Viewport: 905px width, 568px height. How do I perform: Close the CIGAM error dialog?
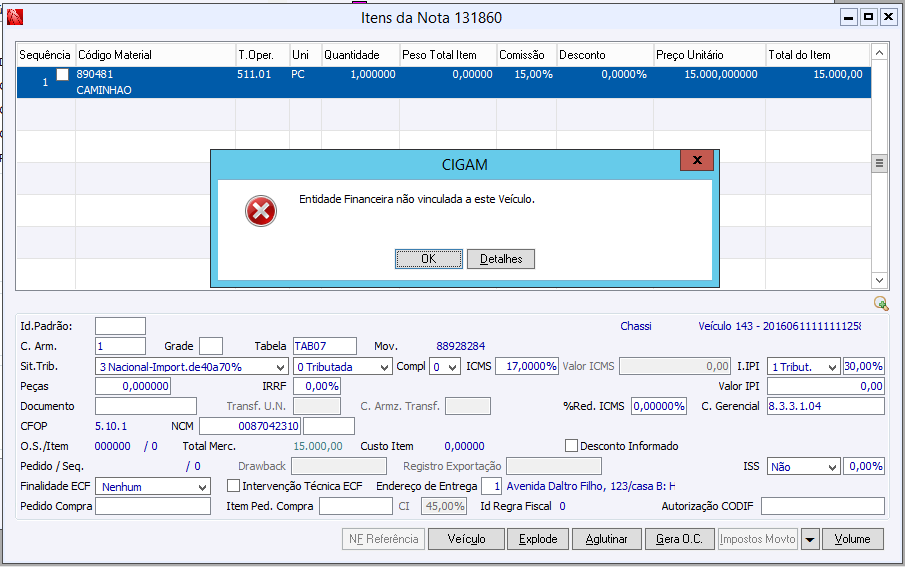(x=697, y=160)
